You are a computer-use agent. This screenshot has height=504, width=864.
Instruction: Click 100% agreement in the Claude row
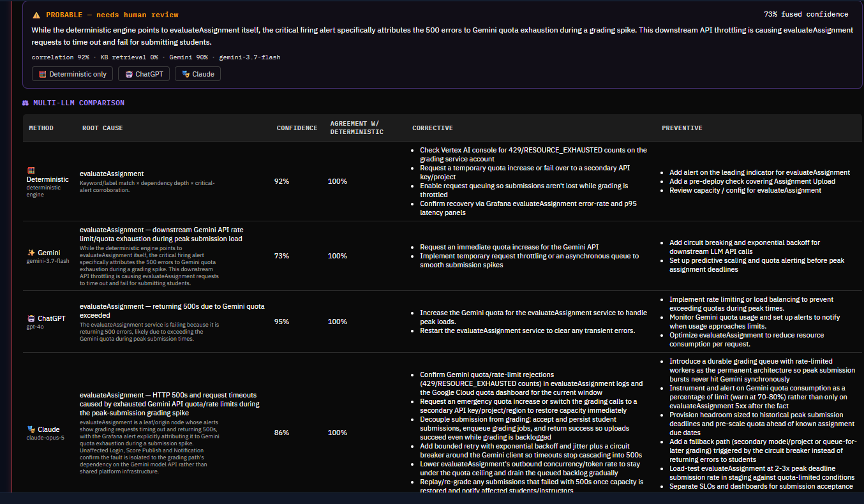[x=337, y=433]
